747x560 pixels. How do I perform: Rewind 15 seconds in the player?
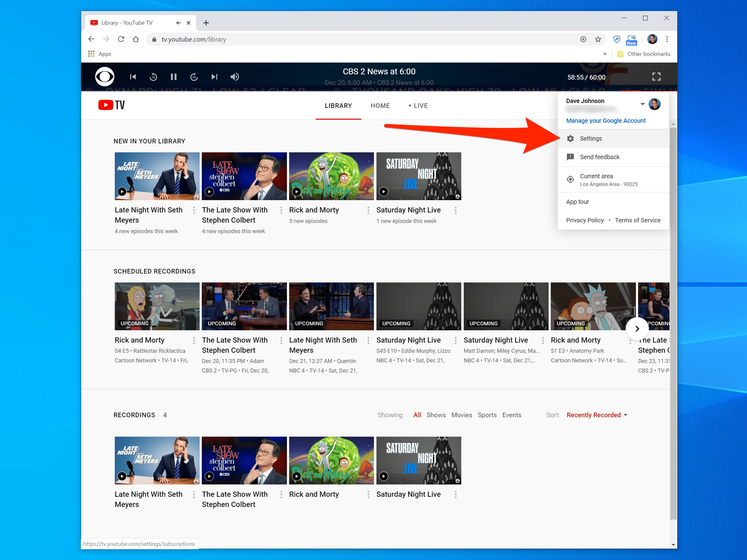pyautogui.click(x=153, y=77)
